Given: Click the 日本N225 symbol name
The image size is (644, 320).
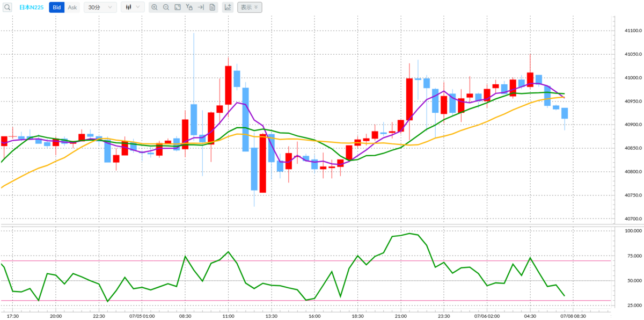Looking at the screenshot, I should coord(32,8).
